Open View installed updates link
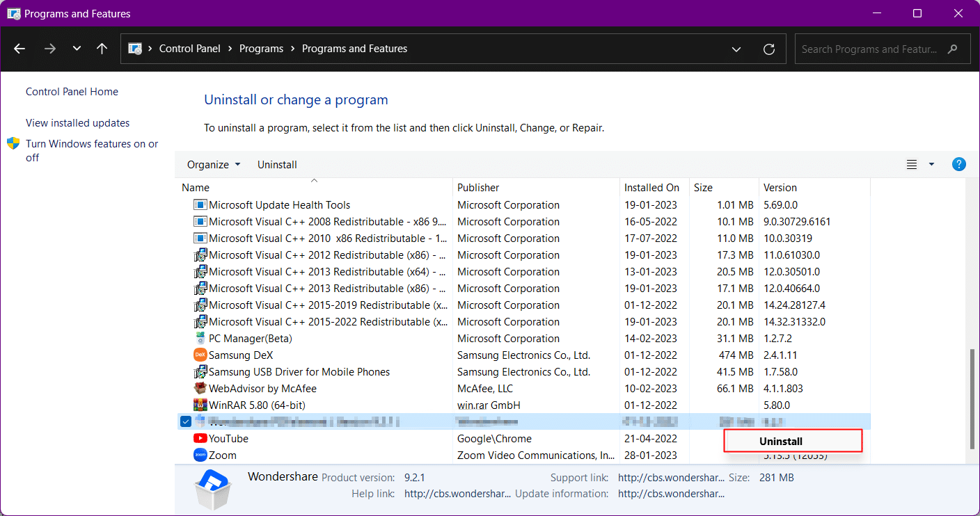Screen dimensions: 980x516 (x=78, y=123)
